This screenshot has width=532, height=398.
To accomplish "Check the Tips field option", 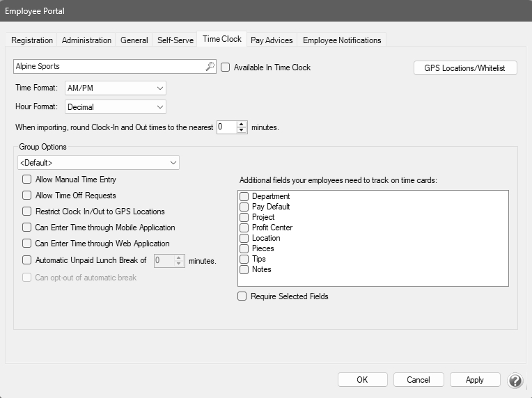I will point(244,259).
